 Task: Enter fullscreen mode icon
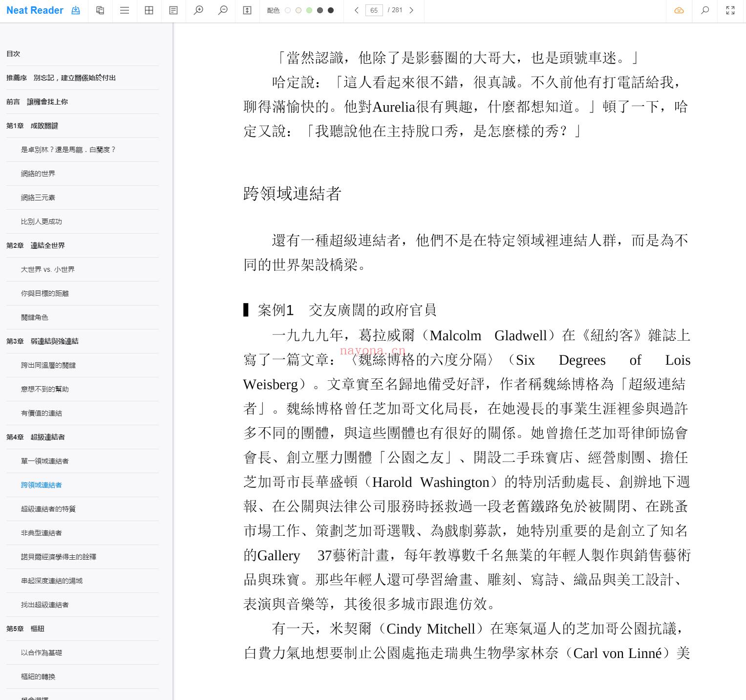pyautogui.click(x=730, y=10)
